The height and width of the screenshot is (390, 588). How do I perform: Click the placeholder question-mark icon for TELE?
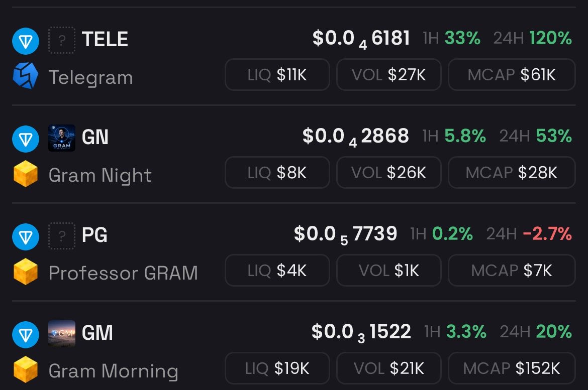pos(62,40)
